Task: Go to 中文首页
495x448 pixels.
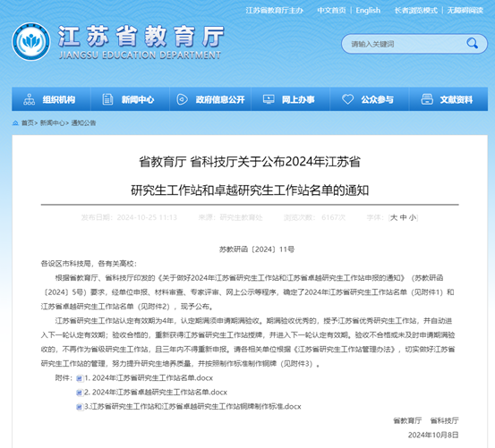Action: tap(331, 11)
